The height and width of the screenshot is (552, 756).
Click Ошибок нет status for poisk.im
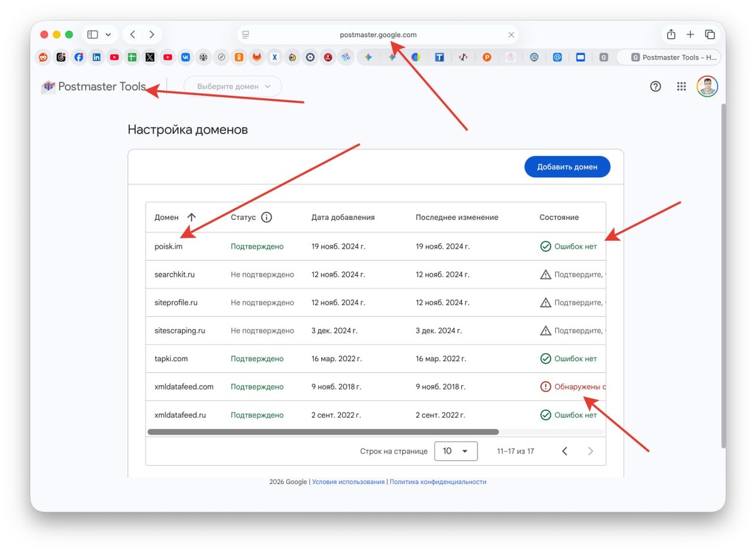point(575,246)
